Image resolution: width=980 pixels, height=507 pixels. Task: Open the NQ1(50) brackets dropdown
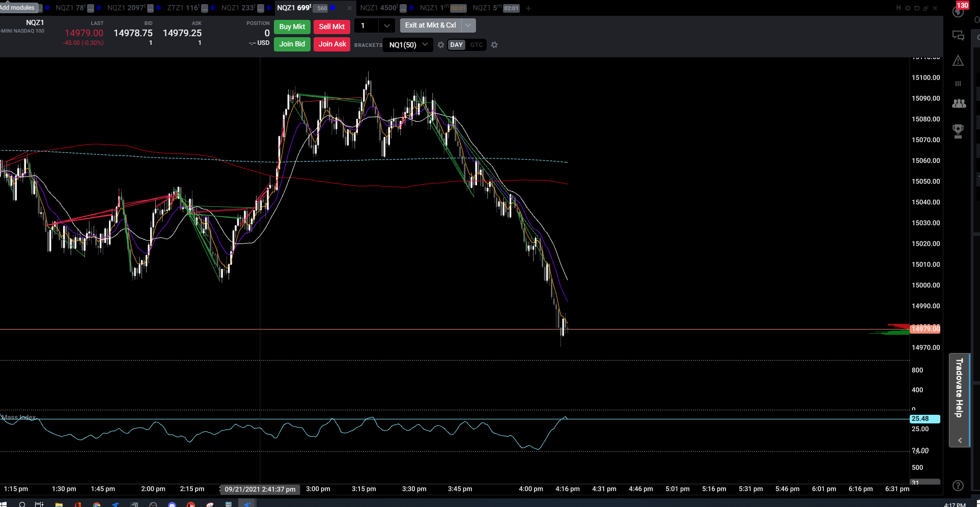(408, 45)
